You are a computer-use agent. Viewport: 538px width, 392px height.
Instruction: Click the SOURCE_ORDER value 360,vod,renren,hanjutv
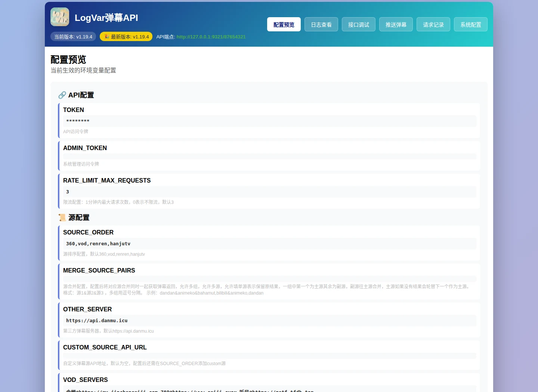pyautogui.click(x=270, y=243)
